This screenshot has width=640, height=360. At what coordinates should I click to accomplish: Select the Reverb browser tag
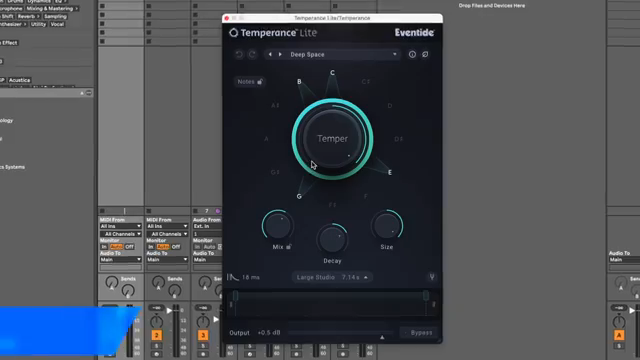point(28,16)
